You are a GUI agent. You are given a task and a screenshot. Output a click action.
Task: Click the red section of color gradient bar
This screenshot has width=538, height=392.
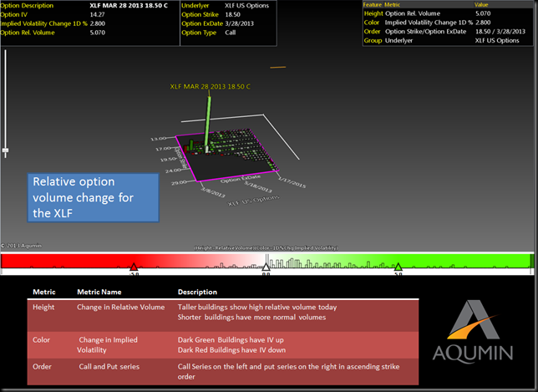click(x=69, y=261)
